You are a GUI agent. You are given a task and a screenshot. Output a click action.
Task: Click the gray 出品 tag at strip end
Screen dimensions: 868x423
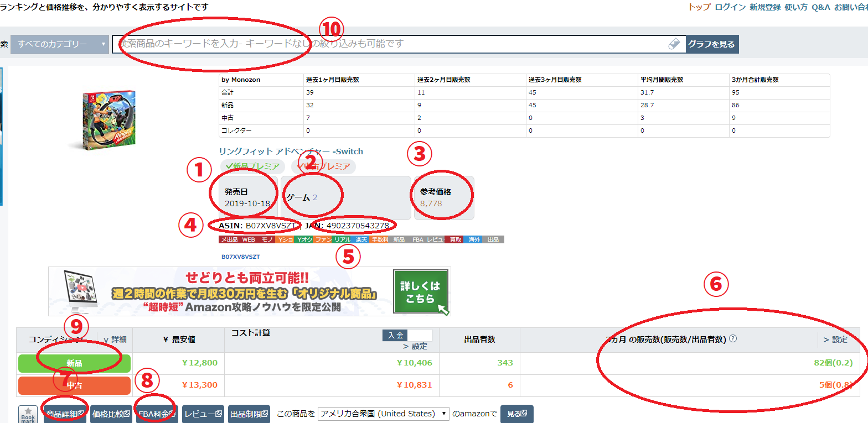click(493, 239)
